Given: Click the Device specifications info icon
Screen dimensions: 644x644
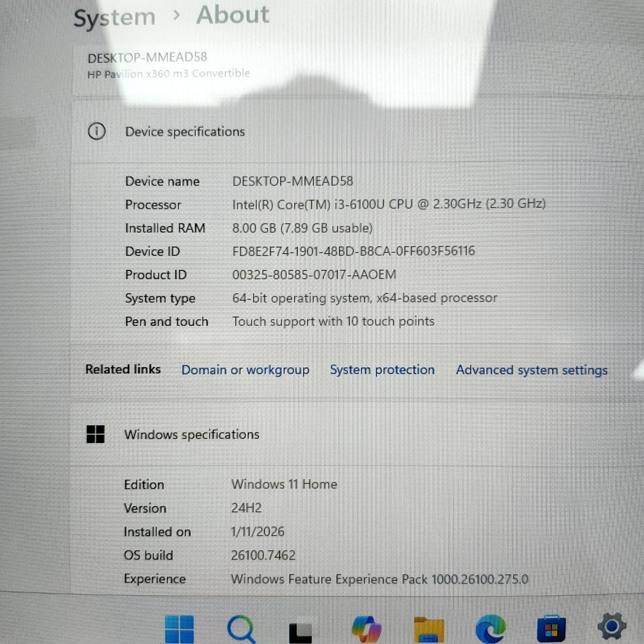Looking at the screenshot, I should [97, 131].
